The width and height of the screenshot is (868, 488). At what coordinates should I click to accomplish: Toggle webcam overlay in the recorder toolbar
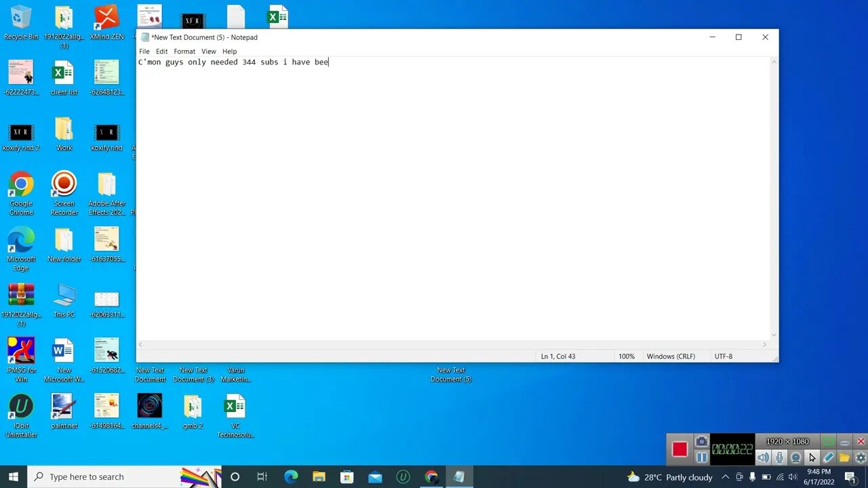796,457
